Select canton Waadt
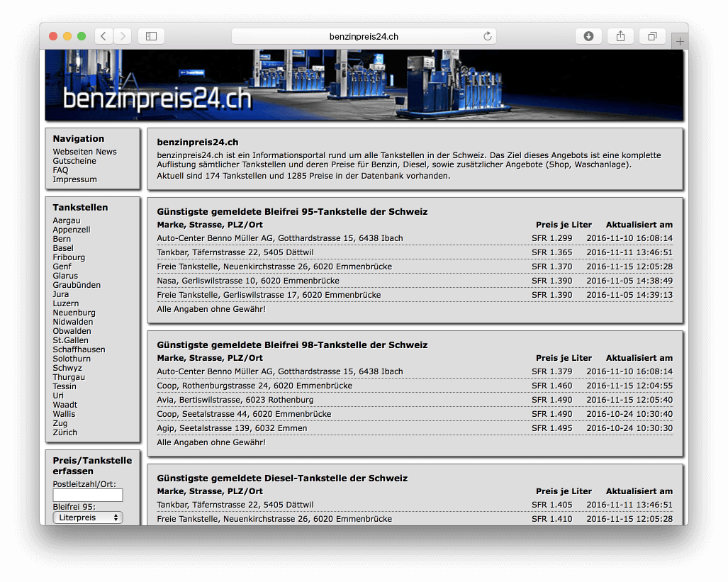 [x=65, y=405]
